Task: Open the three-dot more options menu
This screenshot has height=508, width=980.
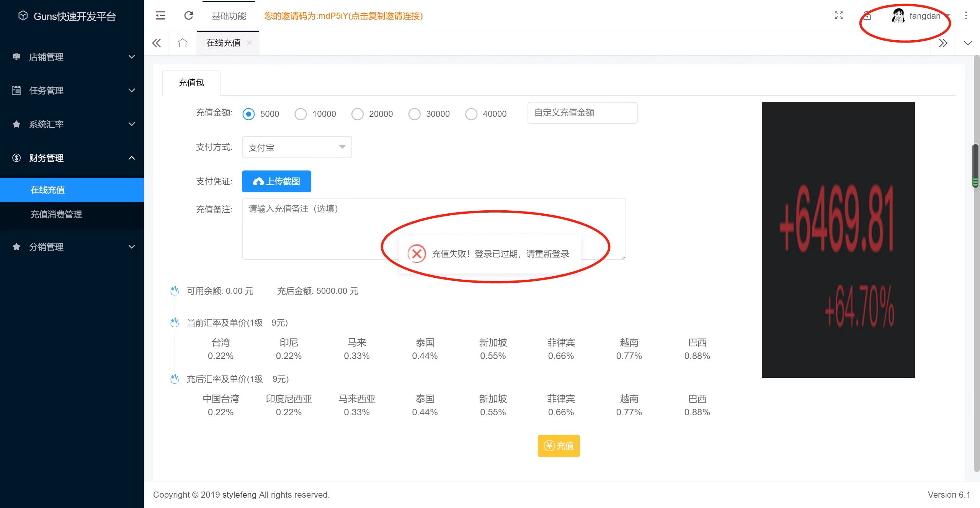Action: tap(966, 15)
